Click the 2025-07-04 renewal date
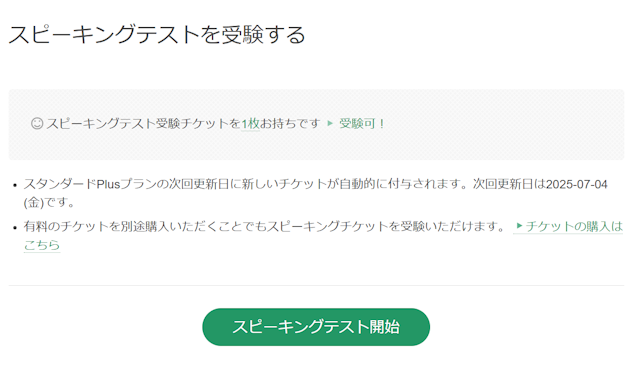The height and width of the screenshot is (379, 640). point(577,184)
